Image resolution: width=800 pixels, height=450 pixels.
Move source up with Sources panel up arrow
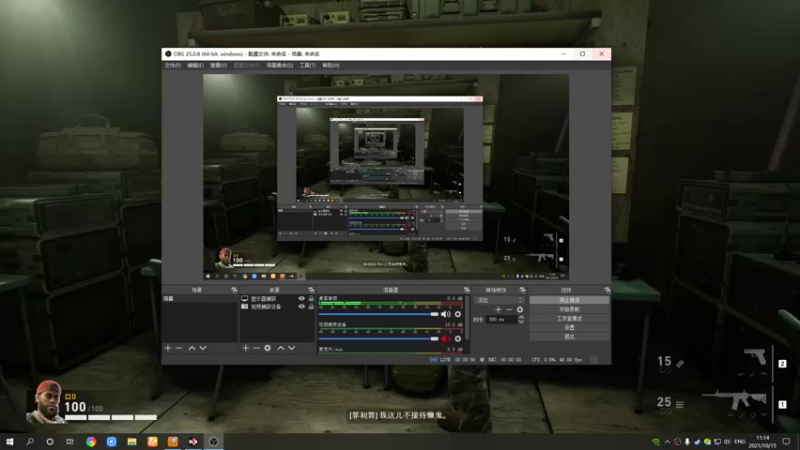pyautogui.click(x=281, y=348)
